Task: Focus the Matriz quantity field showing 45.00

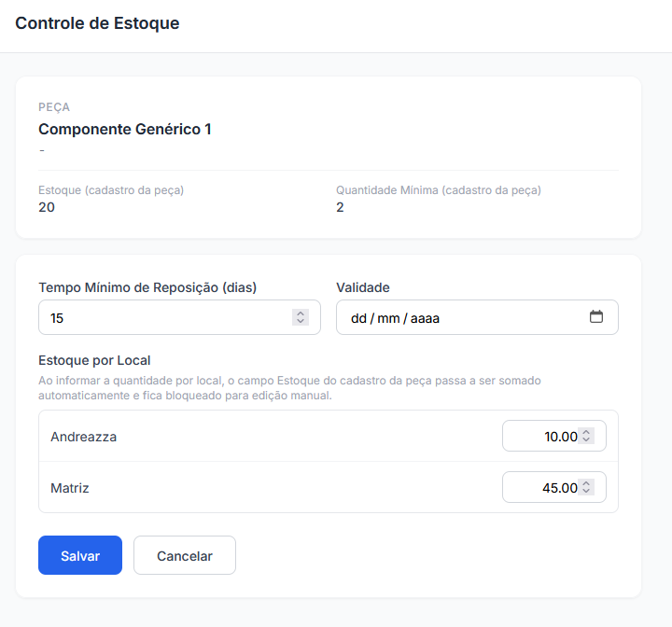Action: coord(554,487)
